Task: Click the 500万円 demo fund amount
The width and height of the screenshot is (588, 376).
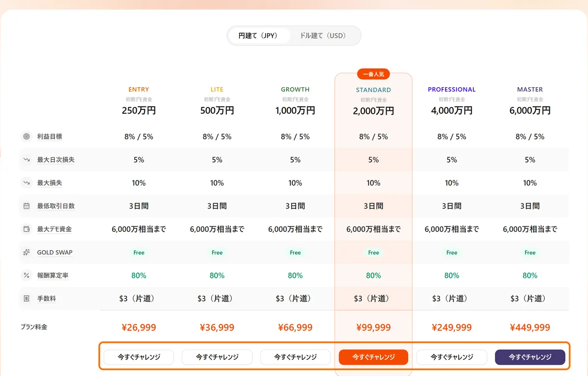Action: 217,110
